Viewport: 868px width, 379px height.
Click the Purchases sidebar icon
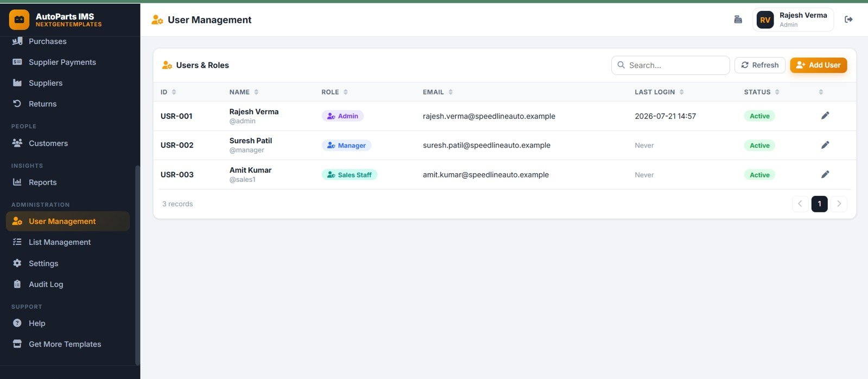pos(17,41)
